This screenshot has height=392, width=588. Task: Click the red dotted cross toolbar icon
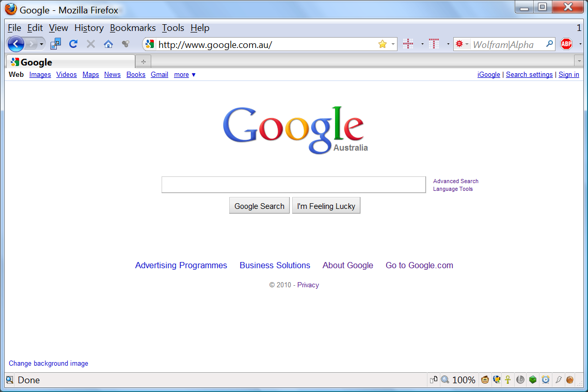pyautogui.click(x=408, y=44)
